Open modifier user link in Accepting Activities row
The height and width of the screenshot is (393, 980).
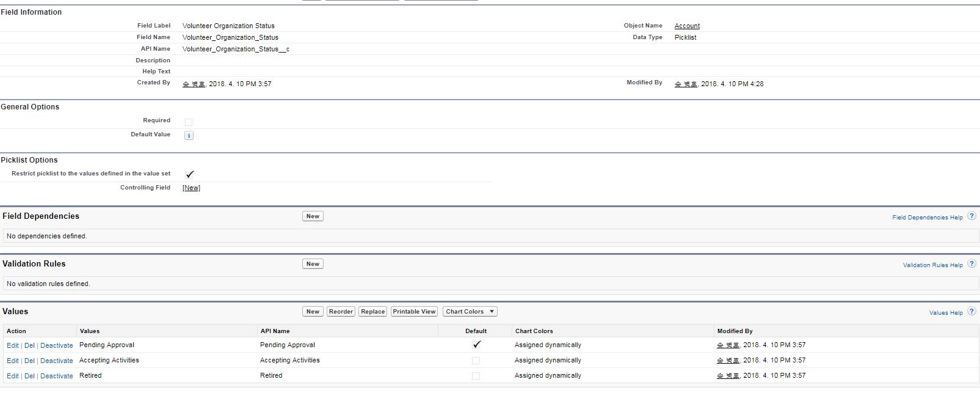[728, 361]
